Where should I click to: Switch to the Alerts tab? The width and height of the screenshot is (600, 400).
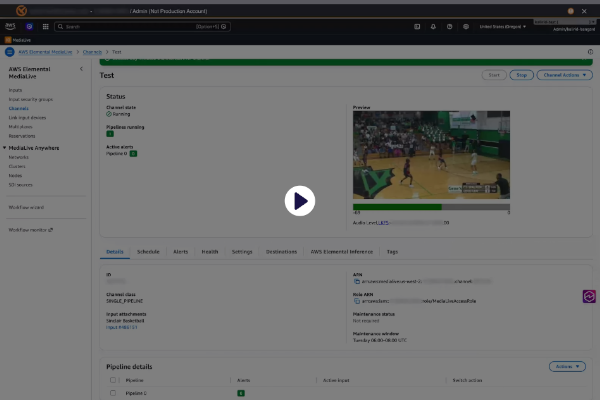(x=181, y=251)
